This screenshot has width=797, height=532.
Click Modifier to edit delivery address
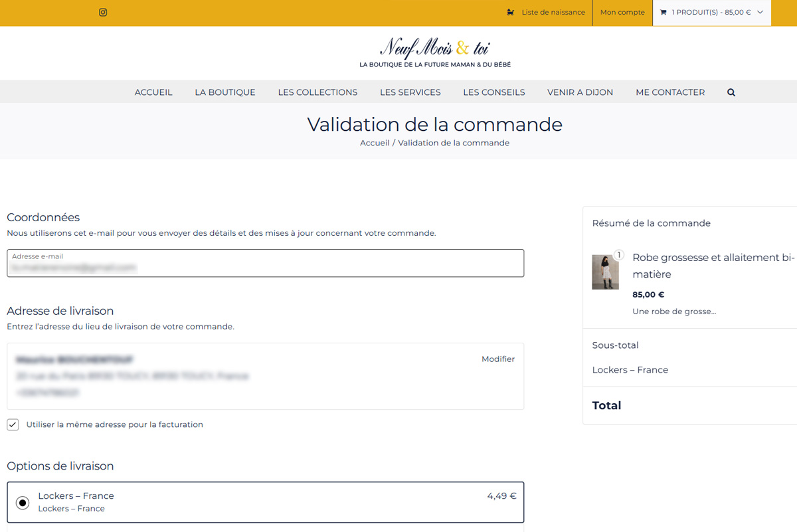click(498, 359)
